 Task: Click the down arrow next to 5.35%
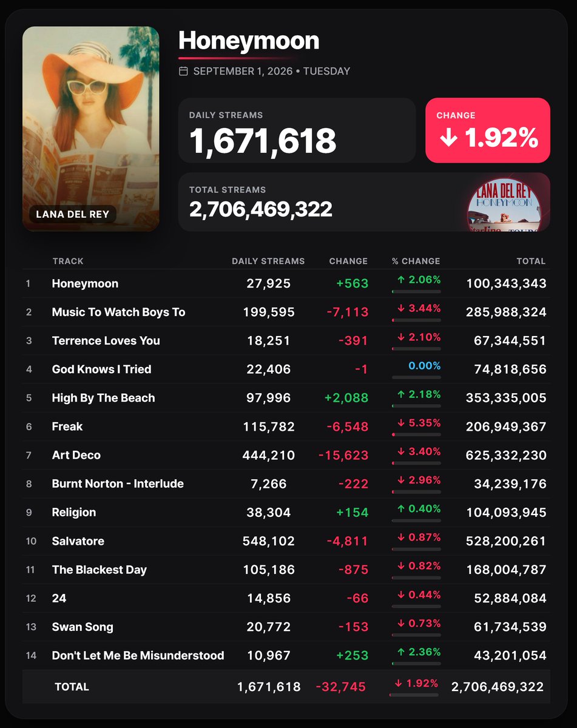click(x=400, y=423)
